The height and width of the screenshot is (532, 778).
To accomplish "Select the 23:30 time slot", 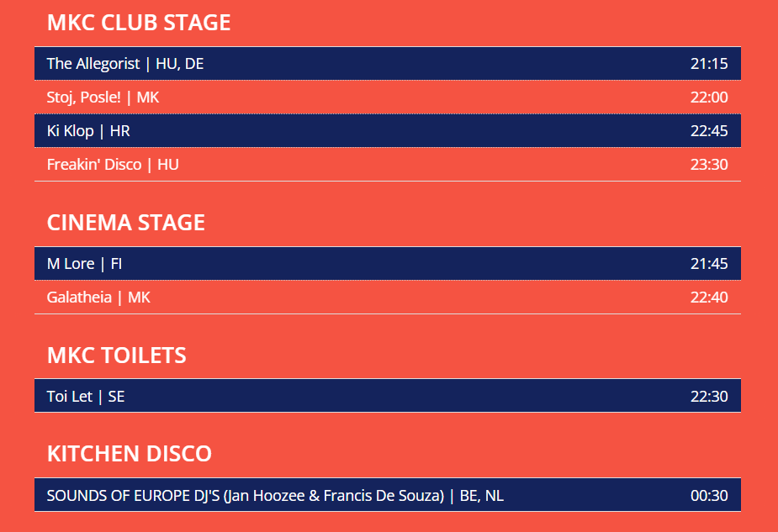I will click(x=709, y=165).
